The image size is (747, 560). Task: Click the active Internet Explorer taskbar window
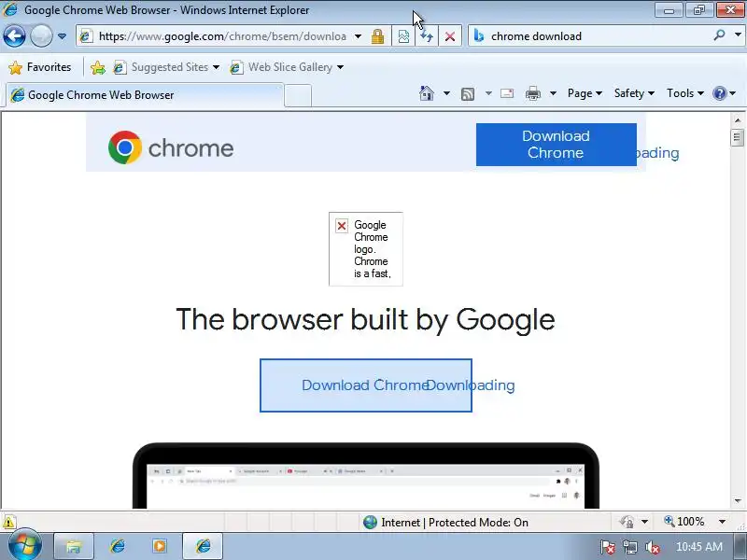203,546
